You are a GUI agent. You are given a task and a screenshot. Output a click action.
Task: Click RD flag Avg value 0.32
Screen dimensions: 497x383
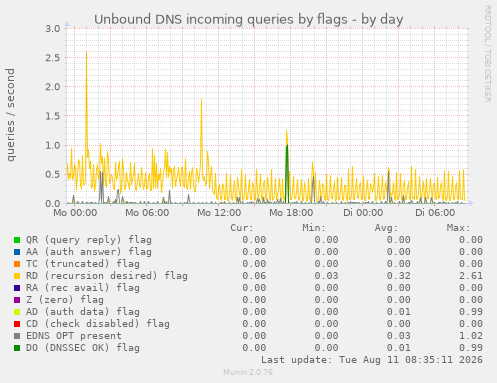(399, 276)
